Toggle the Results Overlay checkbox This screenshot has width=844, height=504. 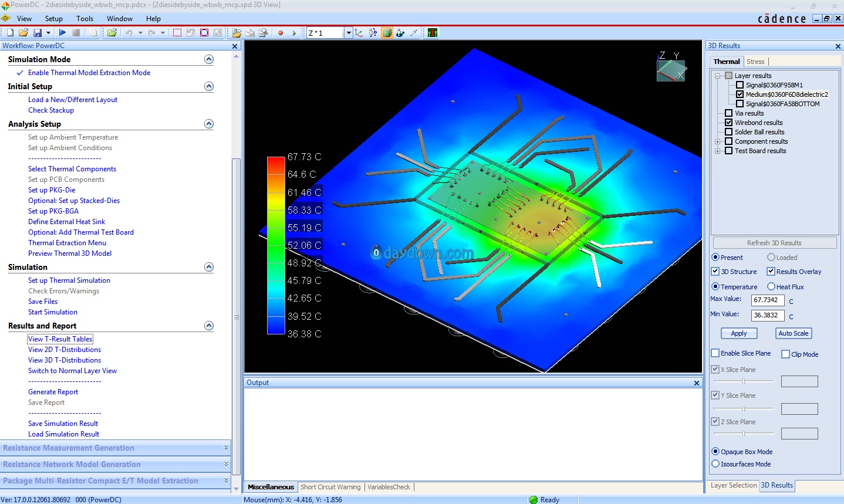coord(771,272)
